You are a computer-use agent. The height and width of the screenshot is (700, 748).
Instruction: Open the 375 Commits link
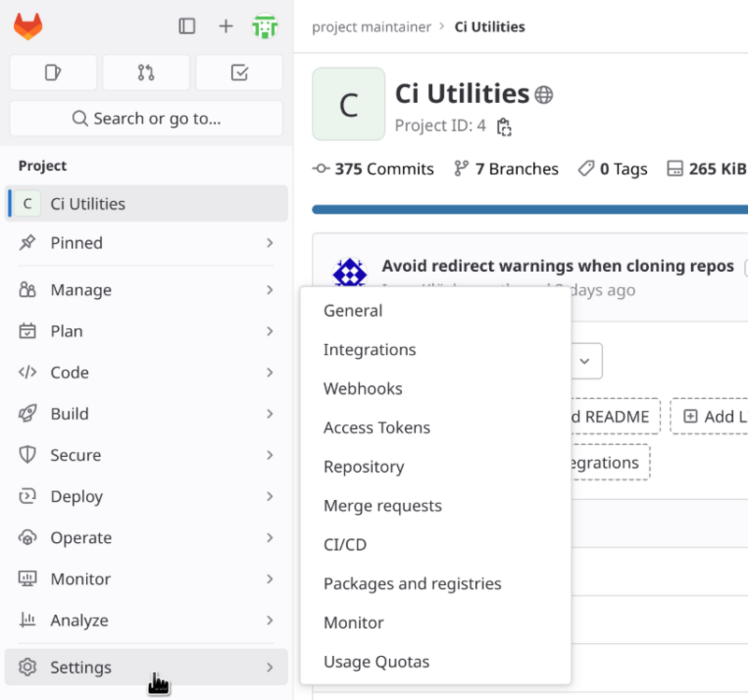coord(374,169)
